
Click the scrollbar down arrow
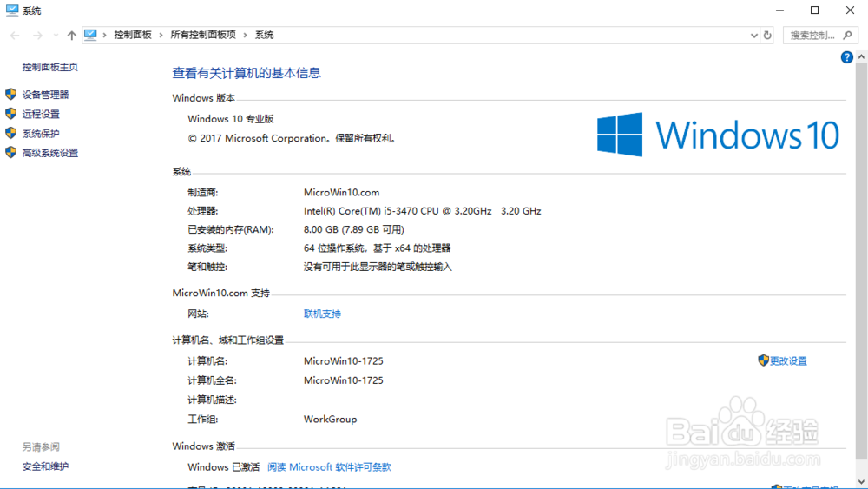(861, 482)
